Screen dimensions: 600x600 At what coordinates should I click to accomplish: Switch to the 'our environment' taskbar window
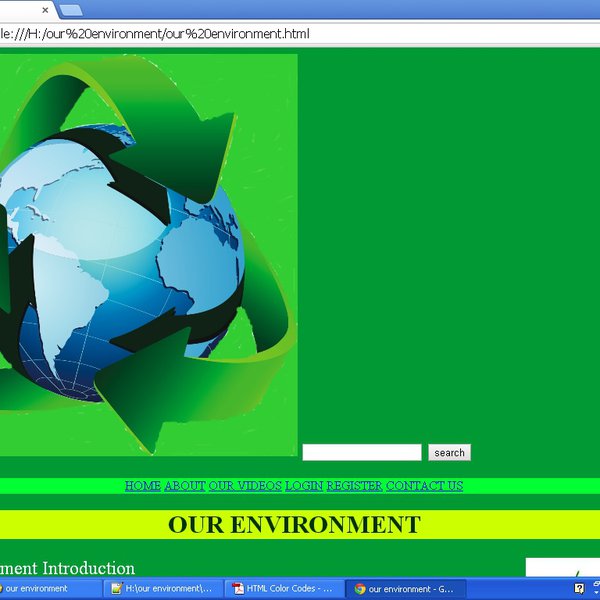tap(50, 589)
